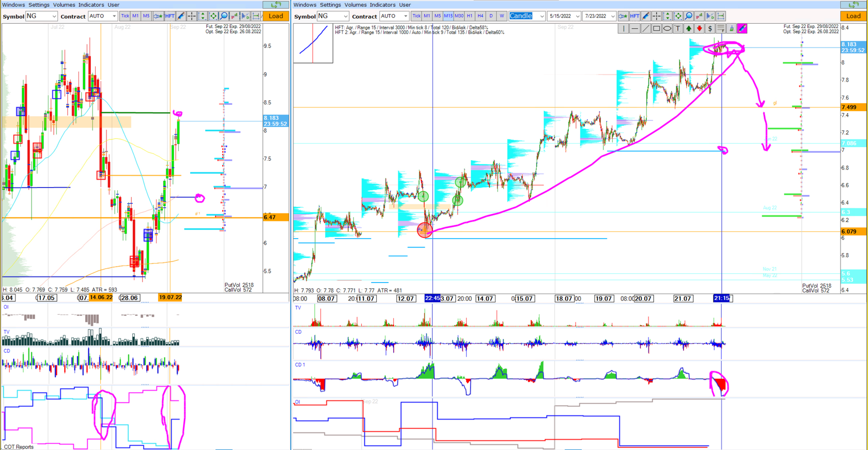Toggle HFT mode in right chart
Screen dimensions: 868x450
coord(634,16)
